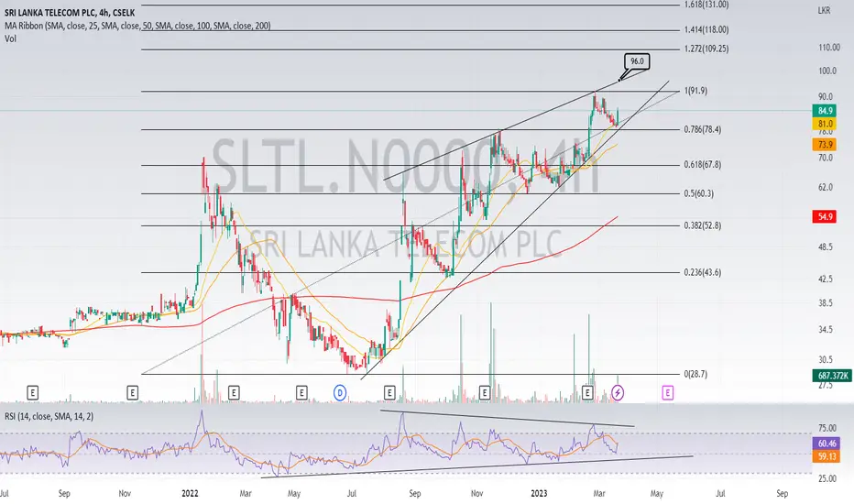The width and height of the screenshot is (854, 504).
Task: Click the purple lightning event marker
Action: point(617,392)
